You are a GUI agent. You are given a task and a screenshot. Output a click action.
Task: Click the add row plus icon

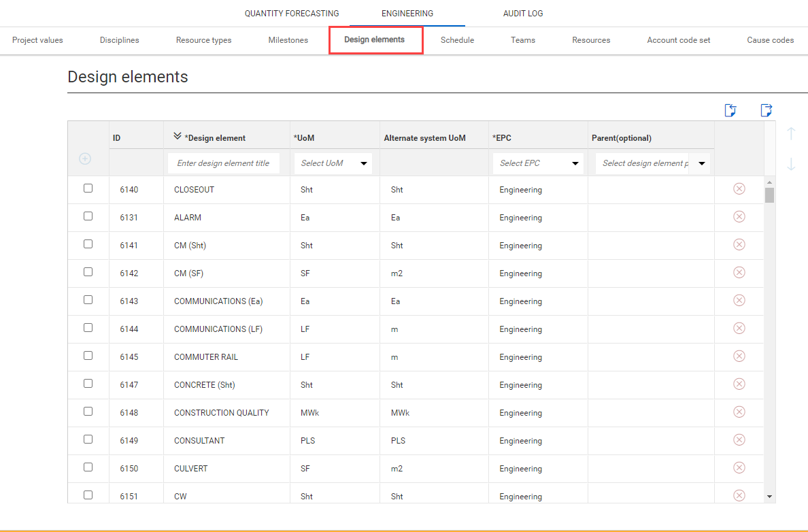point(85,159)
